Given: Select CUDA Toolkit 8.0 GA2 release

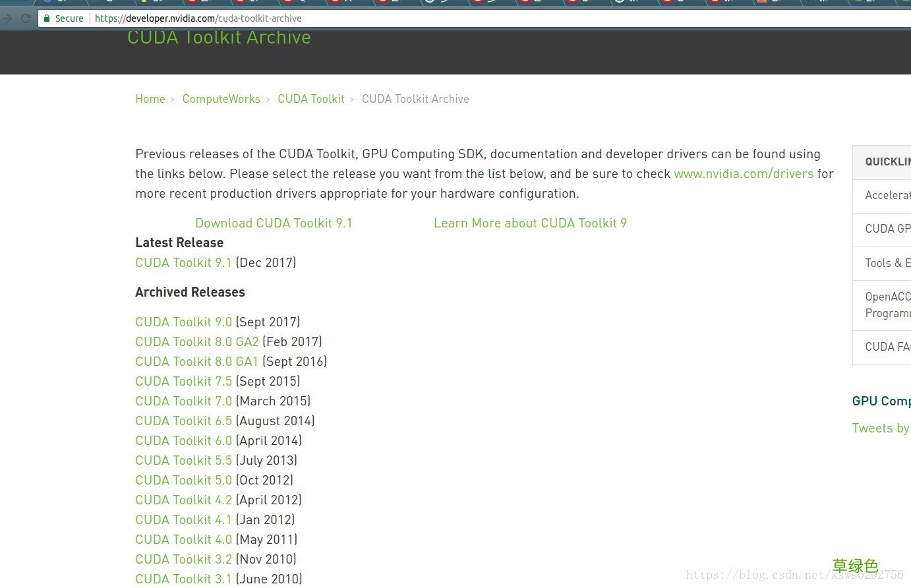Looking at the screenshot, I should click(197, 342).
